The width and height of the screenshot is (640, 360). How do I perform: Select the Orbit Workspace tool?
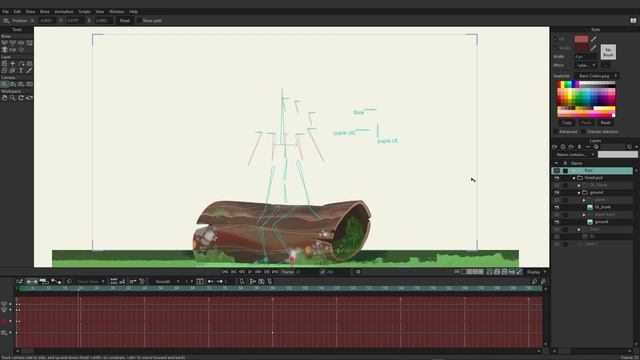(x=29, y=98)
